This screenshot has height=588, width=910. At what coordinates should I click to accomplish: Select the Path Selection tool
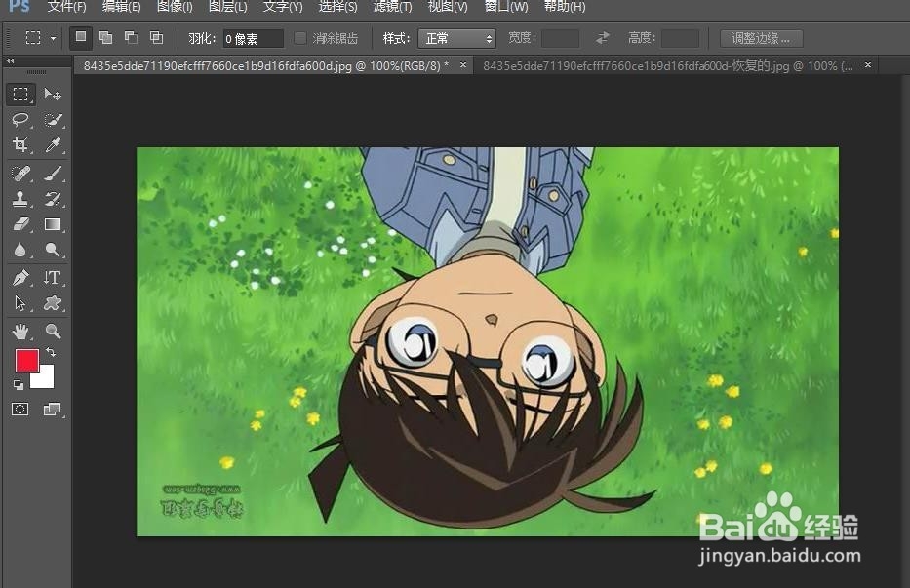(20, 303)
